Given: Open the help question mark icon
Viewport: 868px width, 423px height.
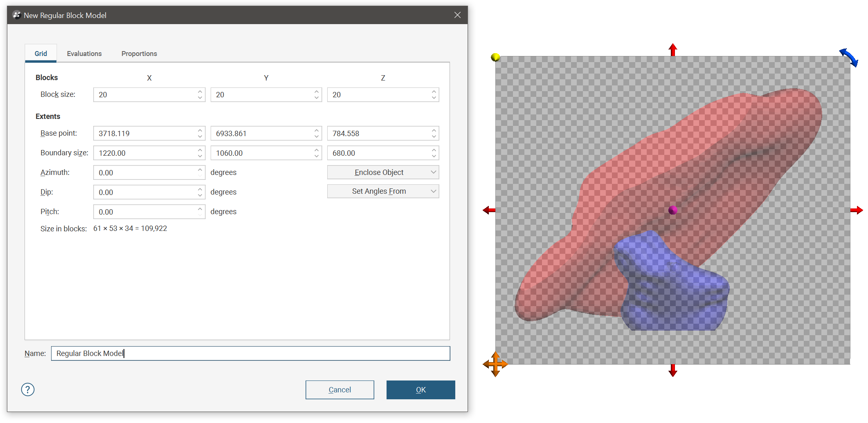Looking at the screenshot, I should 28,389.
